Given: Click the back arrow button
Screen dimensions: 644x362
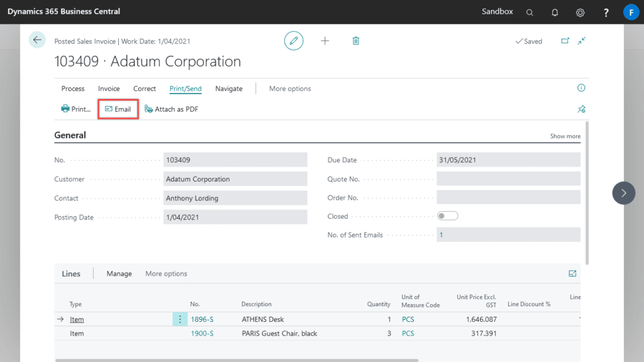Looking at the screenshot, I should pyautogui.click(x=37, y=40).
